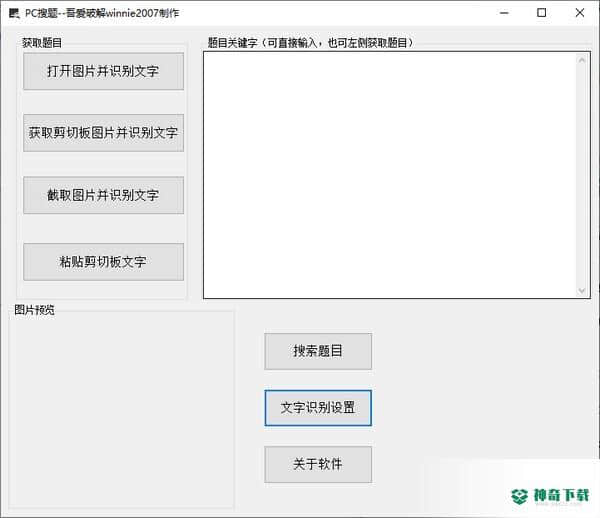
Task: Click the 粘贴剪切板文字 button
Action: pos(103,262)
